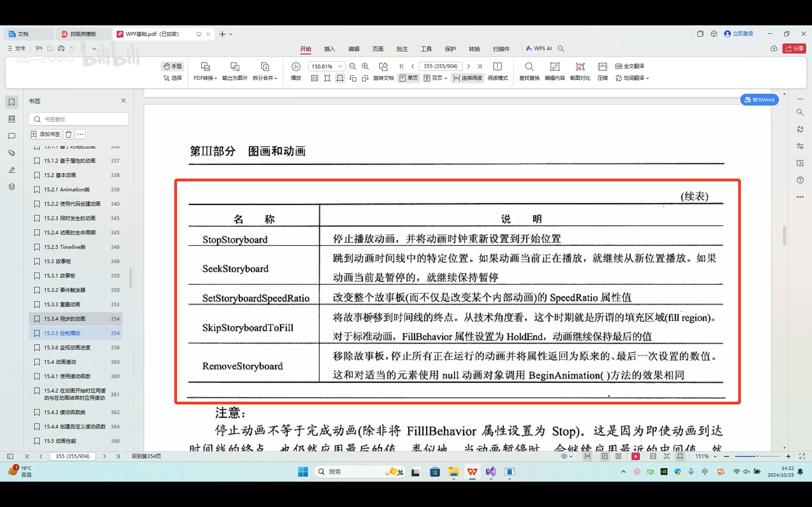Open the thumbnails panel in left sidebar
Screen dimensions: 812x507
coord(12,119)
